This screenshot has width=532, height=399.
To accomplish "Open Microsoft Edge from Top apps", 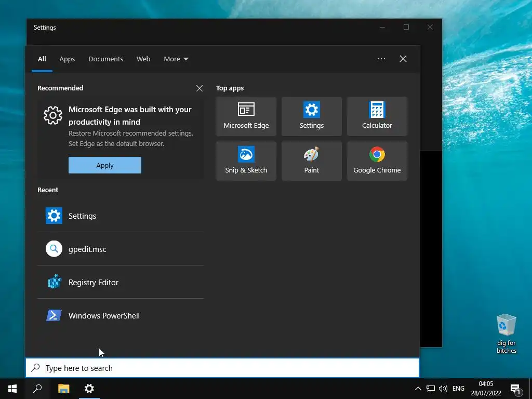I will pyautogui.click(x=246, y=116).
